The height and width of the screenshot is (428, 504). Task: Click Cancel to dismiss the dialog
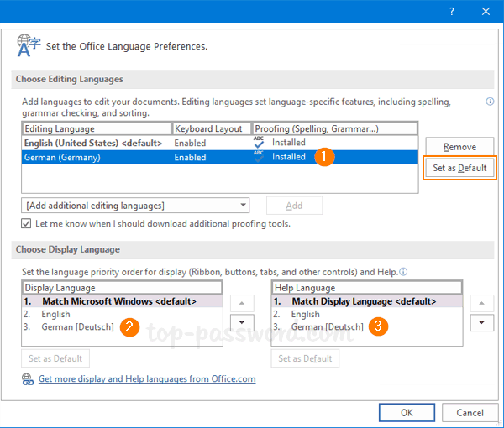(x=470, y=413)
